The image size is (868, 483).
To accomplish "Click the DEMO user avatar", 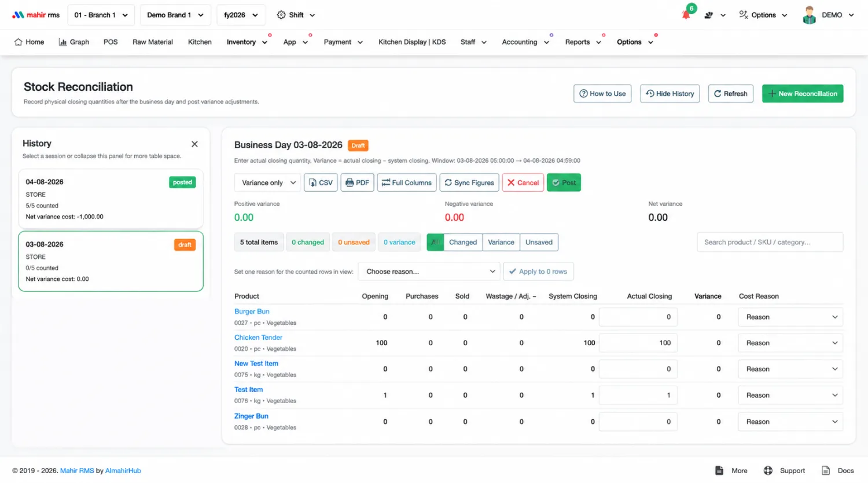I will point(809,15).
